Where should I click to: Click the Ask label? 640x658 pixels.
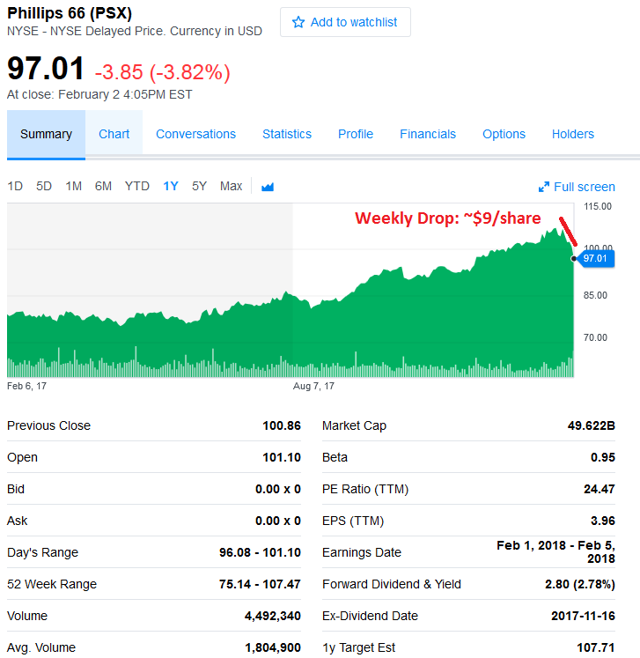pos(17,521)
